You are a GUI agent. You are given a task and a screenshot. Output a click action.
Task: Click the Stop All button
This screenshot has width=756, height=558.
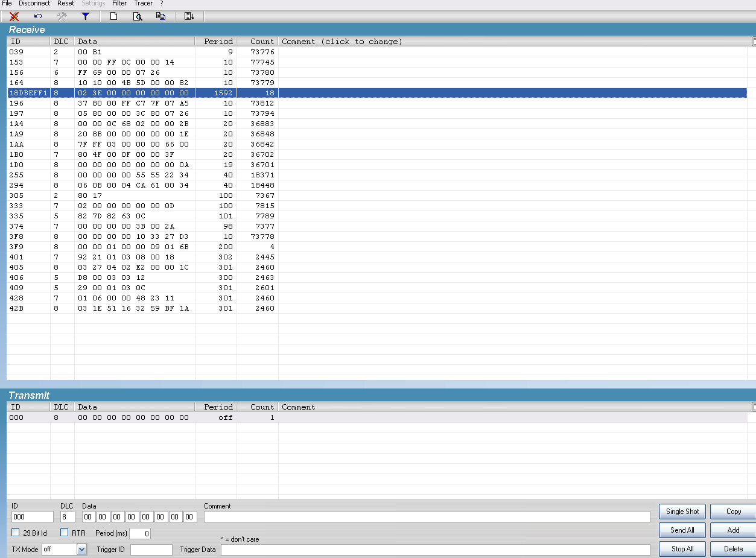pyautogui.click(x=682, y=549)
